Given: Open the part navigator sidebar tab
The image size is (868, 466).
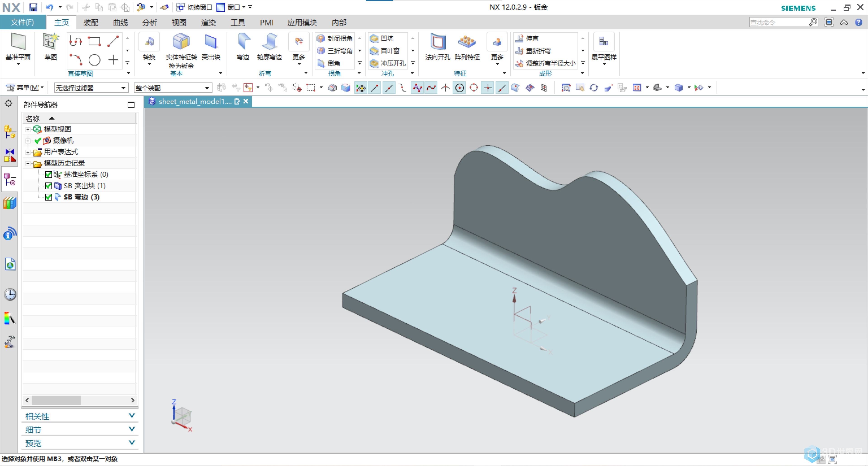Looking at the screenshot, I should pos(10,179).
